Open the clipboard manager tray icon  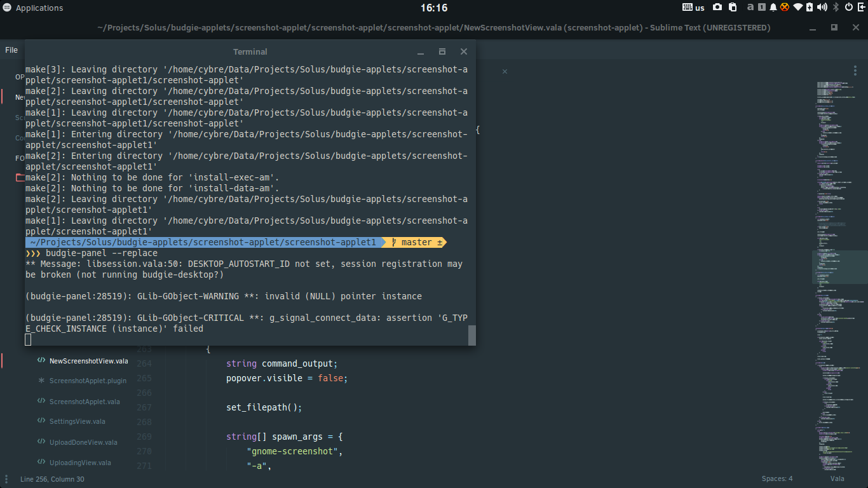[x=733, y=8]
